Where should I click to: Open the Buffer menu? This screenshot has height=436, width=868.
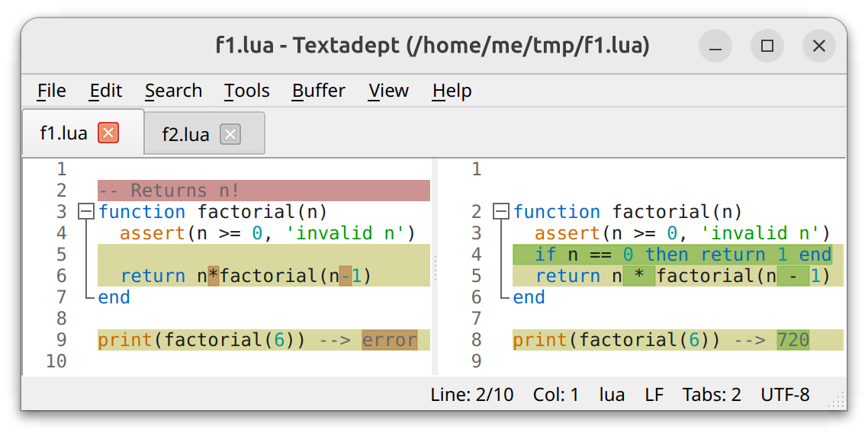318,91
